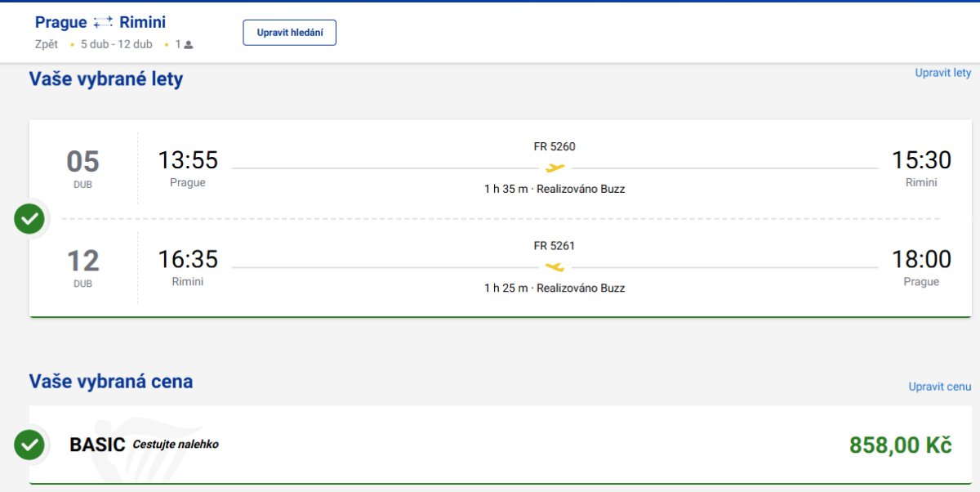The width and height of the screenshot is (980, 492).
Task: Click the 5 dub - 12 dub dates
Action: 117,44
